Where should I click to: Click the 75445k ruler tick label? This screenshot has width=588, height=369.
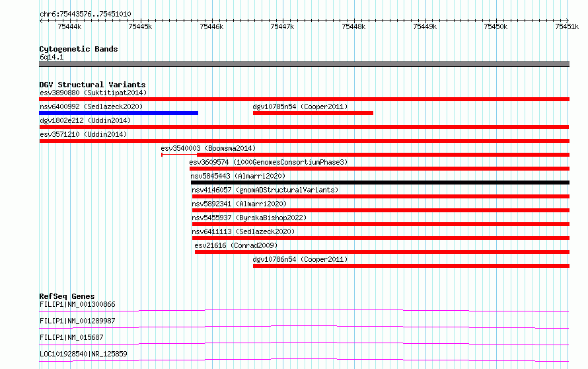click(140, 26)
